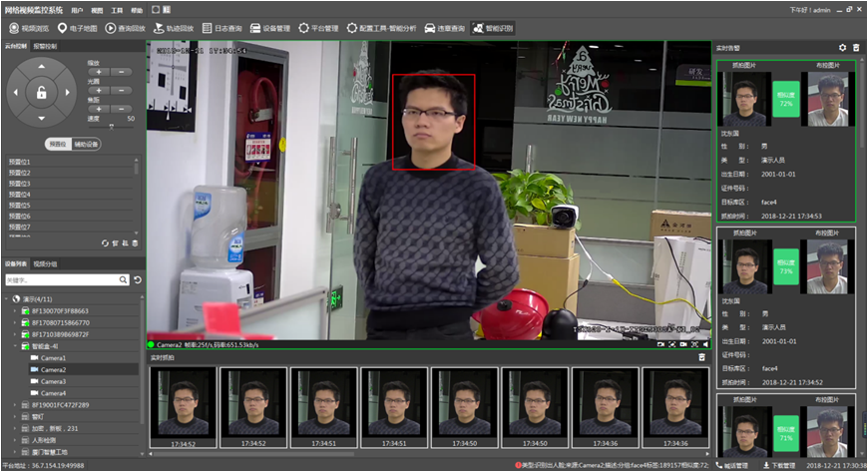Screen dimensions: 868x472
Task: Click focus (焦距) minus button
Action: point(122,109)
